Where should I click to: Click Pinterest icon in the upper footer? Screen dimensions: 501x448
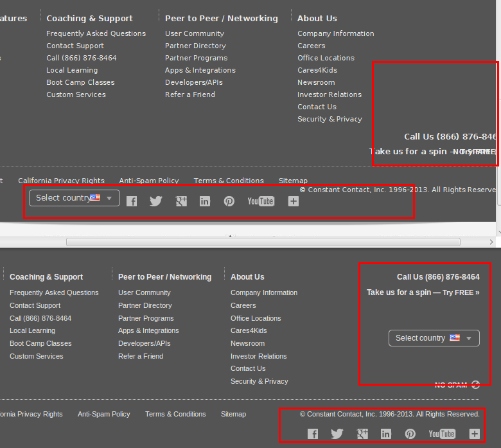point(229,201)
